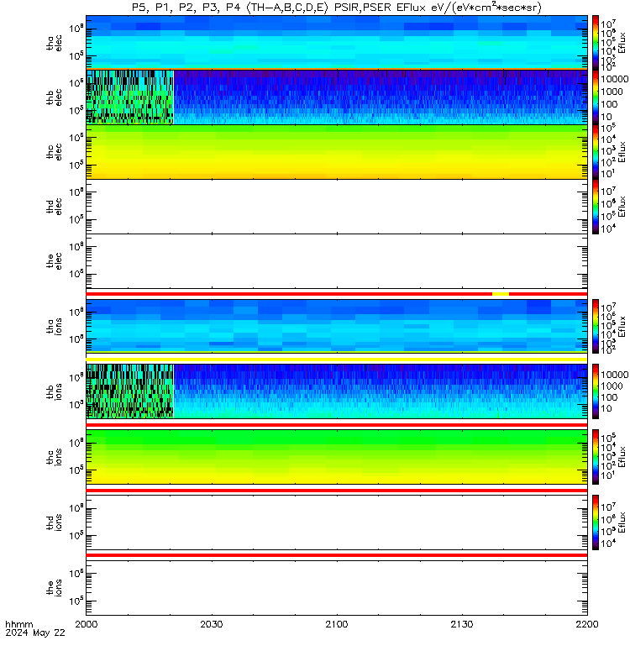Select the 'thd elec' panel label
The height and width of the screenshot is (672, 630).
pyautogui.click(x=54, y=206)
